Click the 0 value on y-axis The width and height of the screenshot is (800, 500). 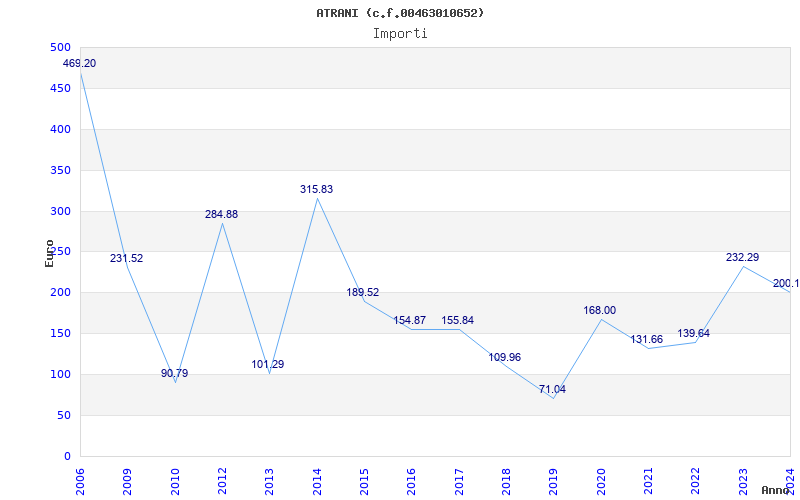(67, 457)
